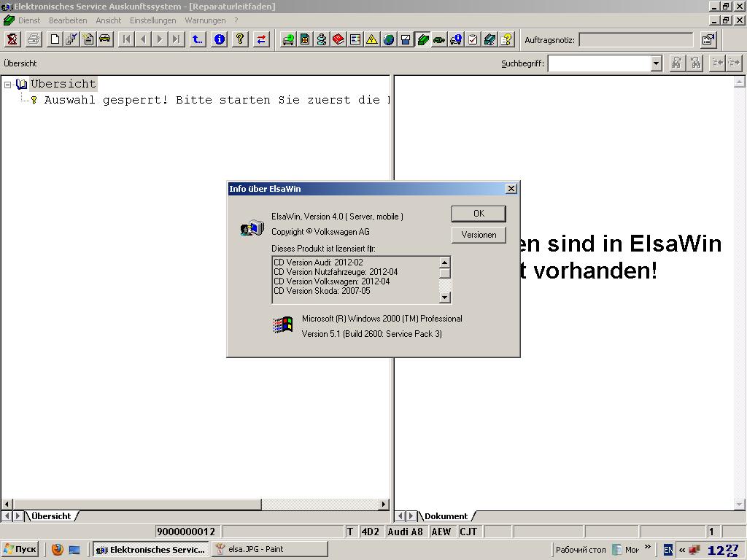Click into the Suchbegriff search field
747x560 pixels.
(x=600, y=63)
